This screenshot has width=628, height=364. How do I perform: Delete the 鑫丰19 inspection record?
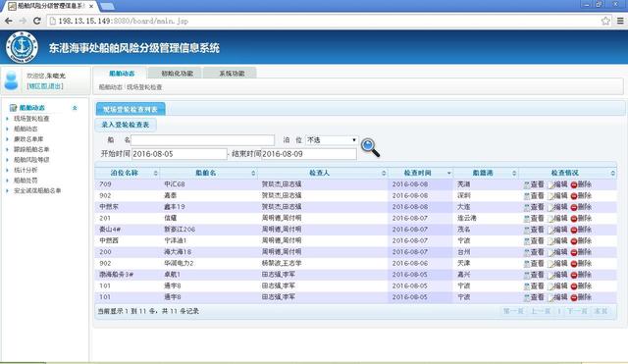tap(581, 207)
